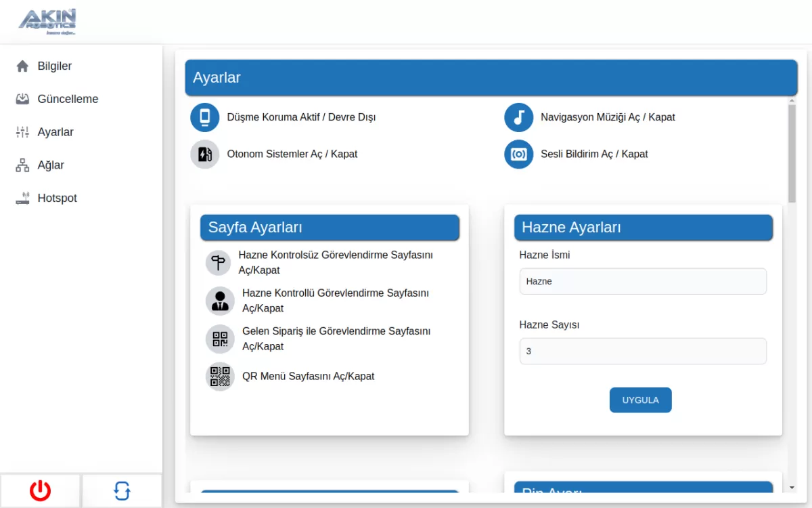Image resolution: width=812 pixels, height=508 pixels.
Task: Click the Sesli Bildirim speaker icon
Action: [x=519, y=154]
